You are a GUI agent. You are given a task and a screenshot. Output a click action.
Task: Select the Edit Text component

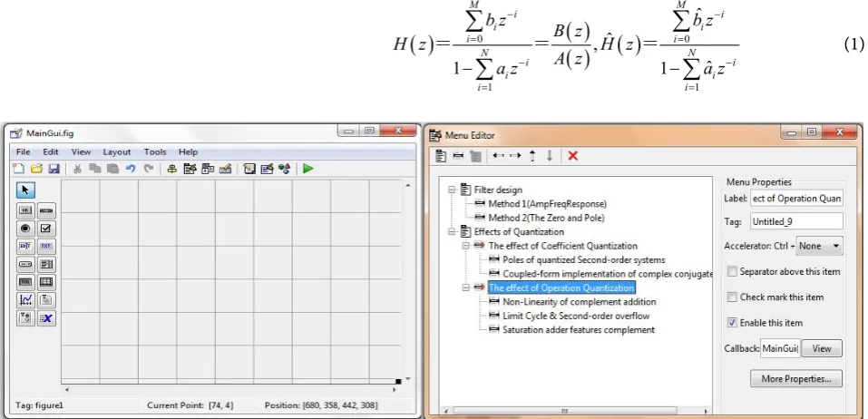coord(26,247)
